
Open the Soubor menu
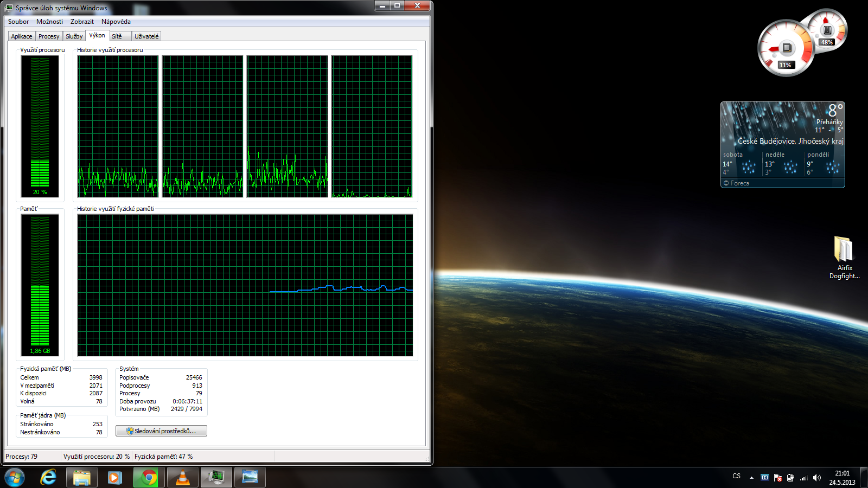coord(18,22)
